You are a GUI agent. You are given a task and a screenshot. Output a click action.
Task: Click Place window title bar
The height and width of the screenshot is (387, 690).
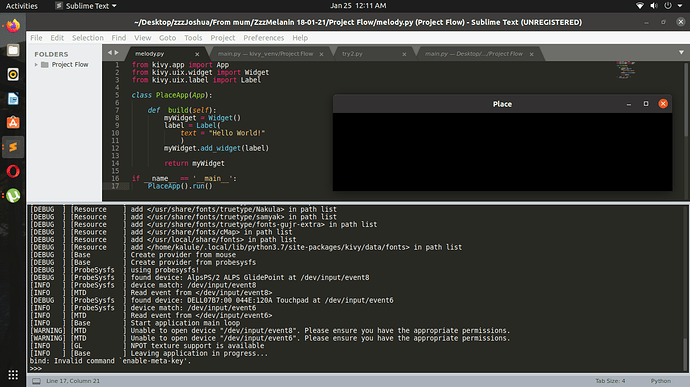point(502,104)
